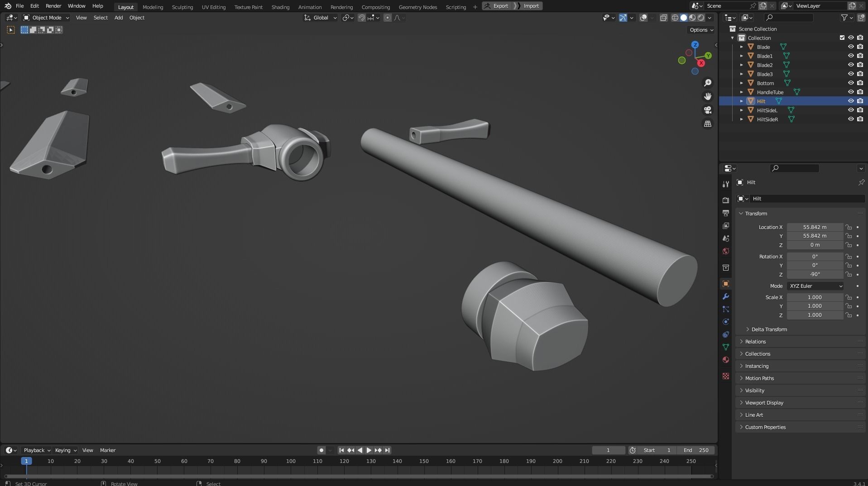Open the World properties tab
Viewport: 868px width, 486px height.
[x=726, y=251]
